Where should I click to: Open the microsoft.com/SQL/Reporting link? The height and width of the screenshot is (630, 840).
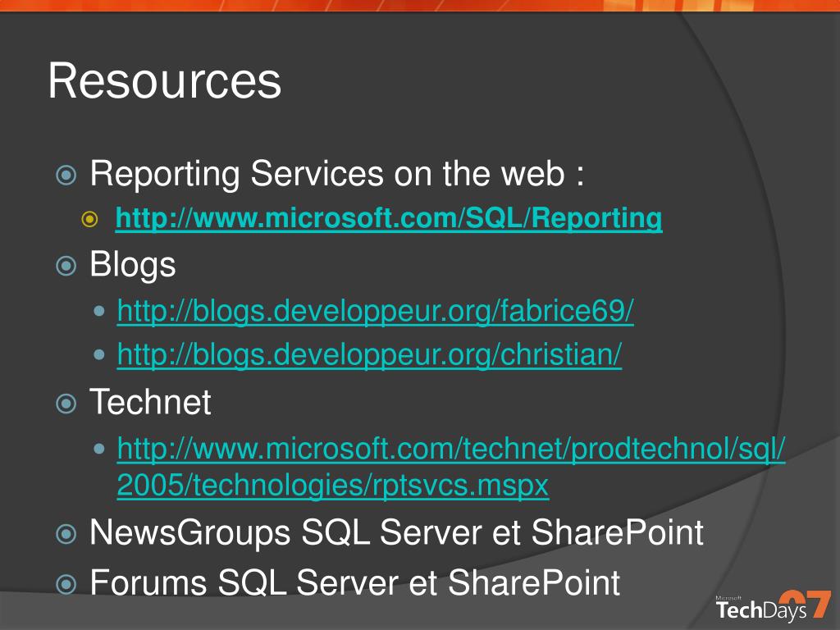pos(389,218)
